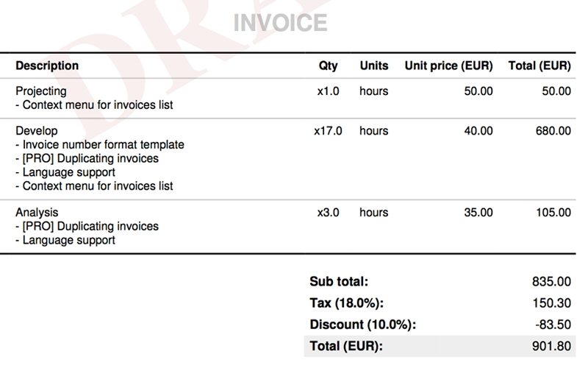Select the Tax (18.0%) label
The width and height of the screenshot is (588, 368).
tap(347, 303)
